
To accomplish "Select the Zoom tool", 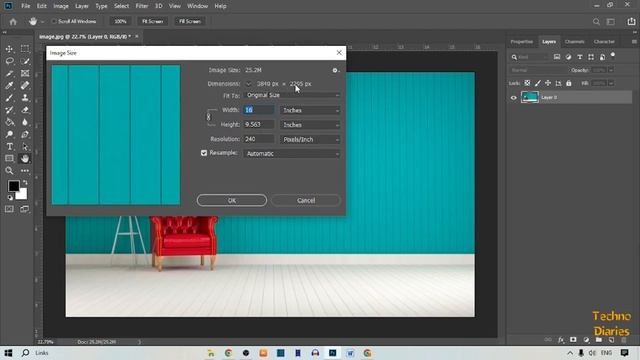I will 9,171.
